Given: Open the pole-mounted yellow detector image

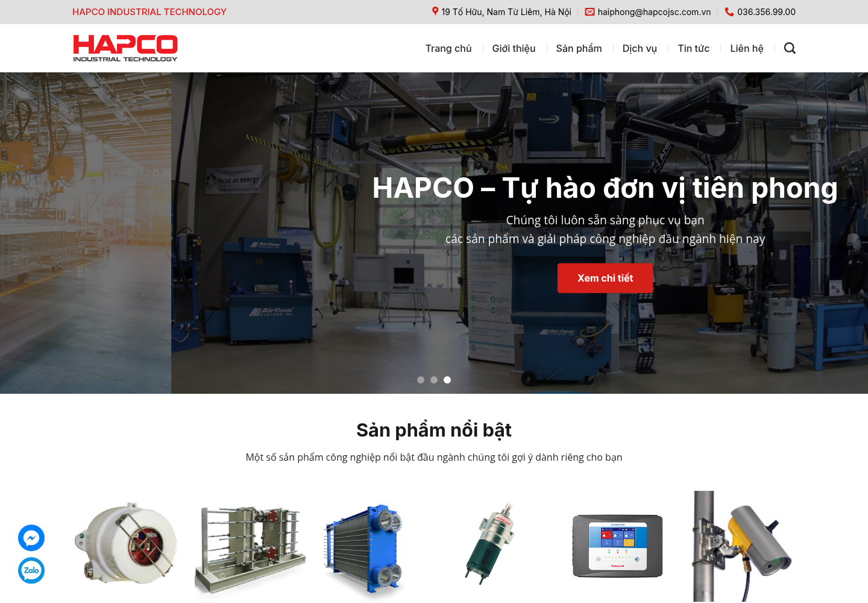Looking at the screenshot, I should point(741,546).
